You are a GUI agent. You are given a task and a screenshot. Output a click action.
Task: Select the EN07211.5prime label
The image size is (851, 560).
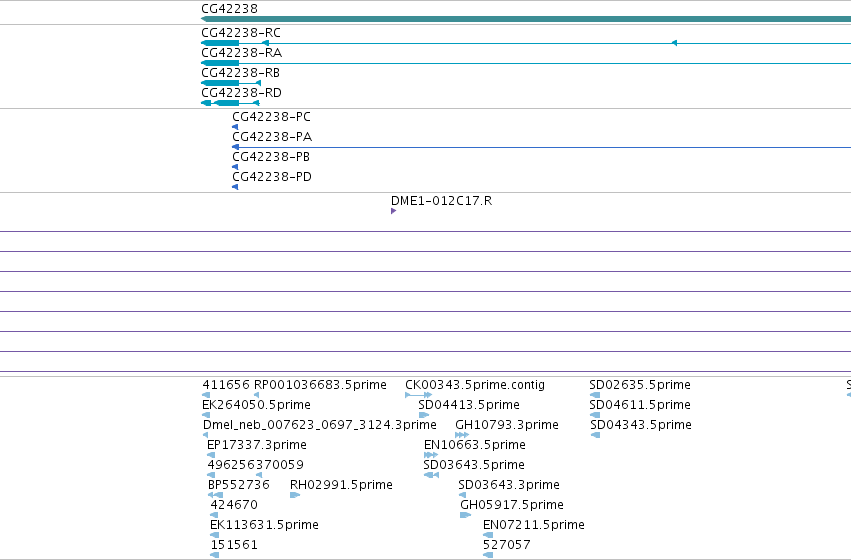(534, 525)
